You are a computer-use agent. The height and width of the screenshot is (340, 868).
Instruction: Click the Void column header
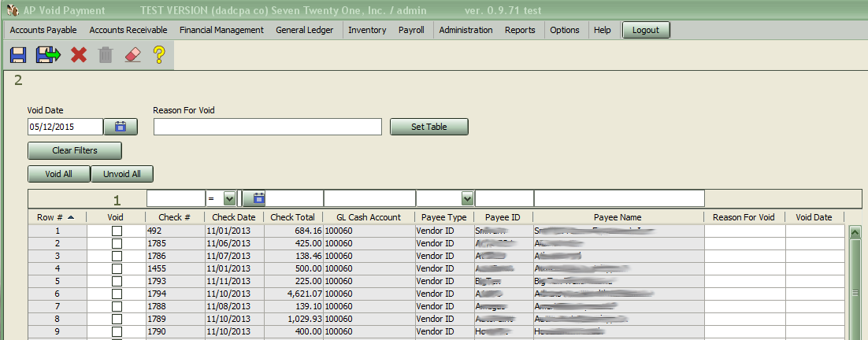pos(117,217)
